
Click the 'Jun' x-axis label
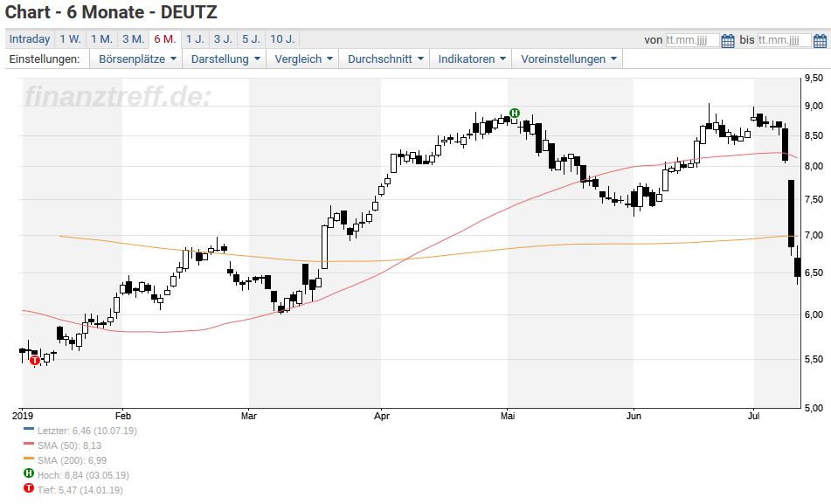pos(634,416)
